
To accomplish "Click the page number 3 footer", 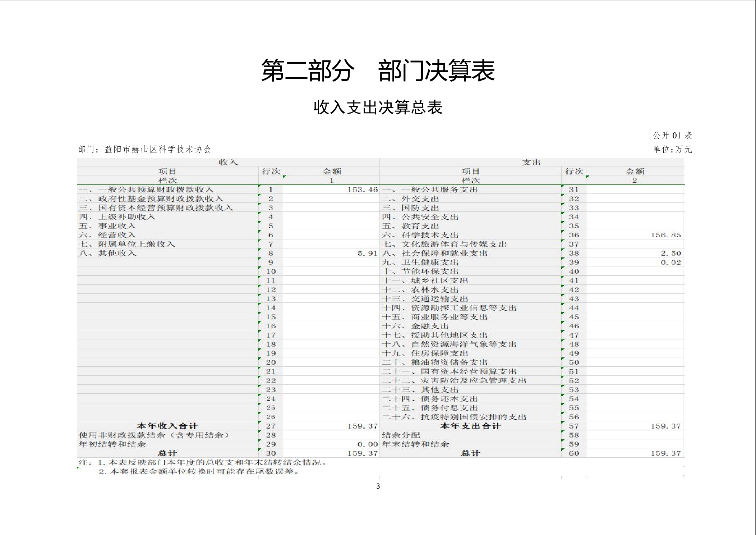I will [378, 486].
